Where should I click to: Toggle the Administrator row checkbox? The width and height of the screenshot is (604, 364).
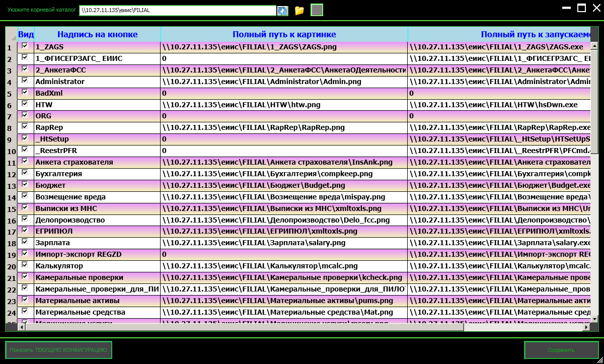click(25, 81)
